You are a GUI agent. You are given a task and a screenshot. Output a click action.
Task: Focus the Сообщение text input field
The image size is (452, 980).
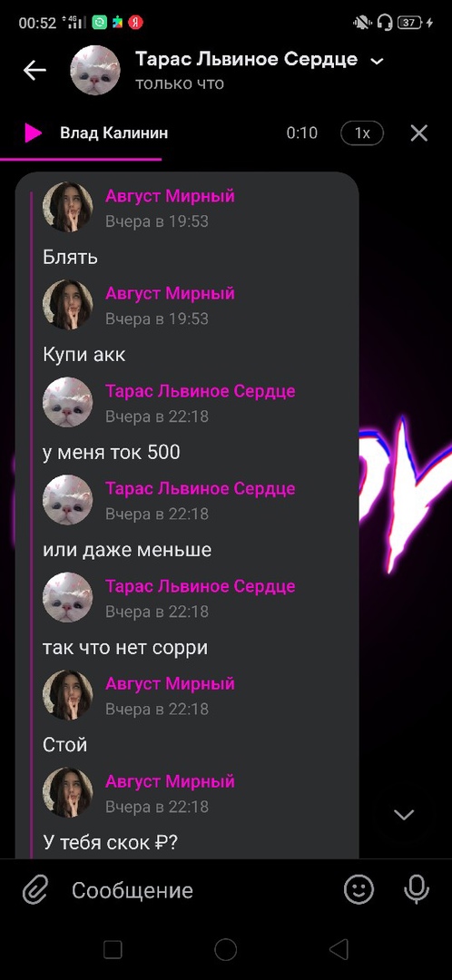200,890
